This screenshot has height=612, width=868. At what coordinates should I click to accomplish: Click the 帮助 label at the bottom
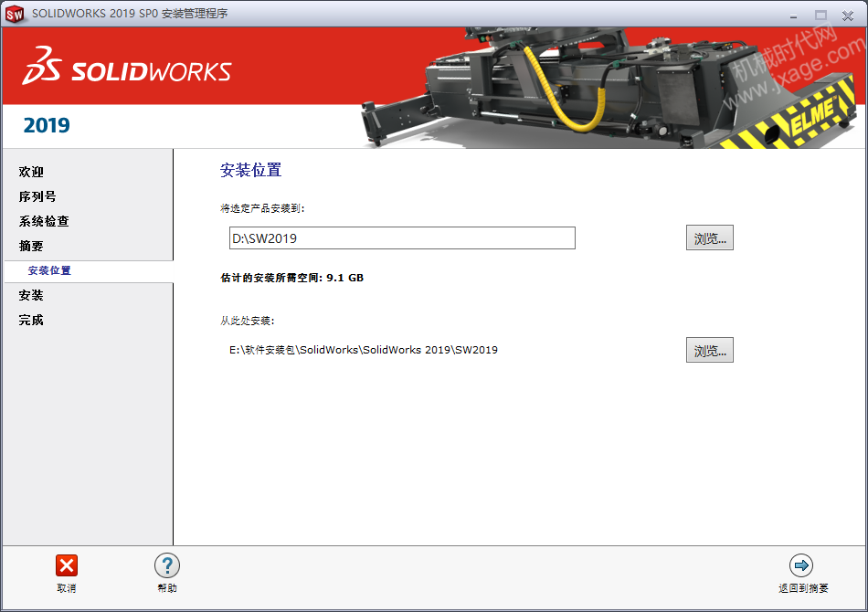coord(166,588)
